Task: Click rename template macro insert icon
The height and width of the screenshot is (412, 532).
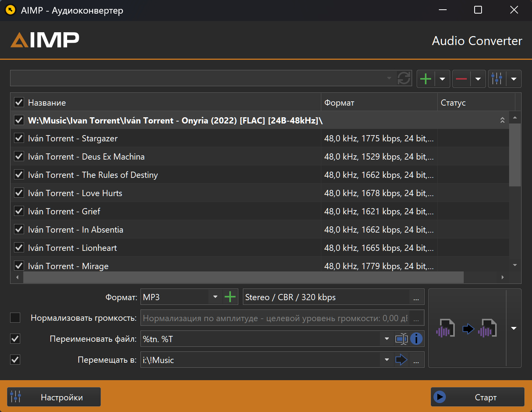Action: [x=402, y=339]
